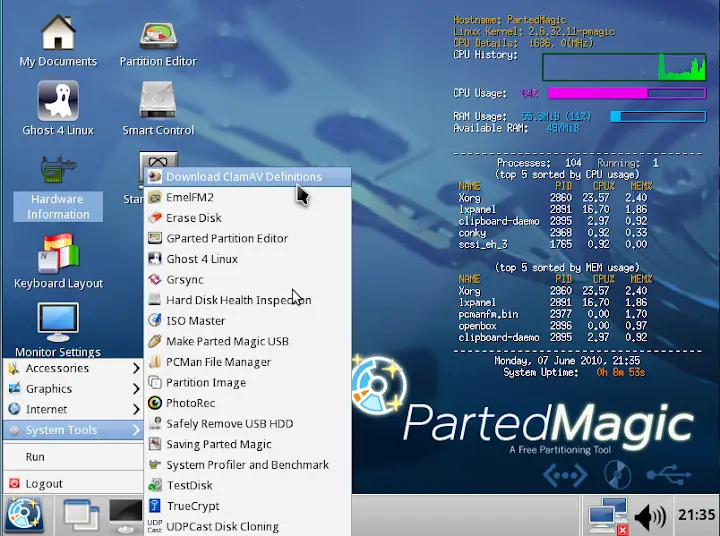Open Saving Parted Magic entry
720x536 pixels.
pos(248,444)
